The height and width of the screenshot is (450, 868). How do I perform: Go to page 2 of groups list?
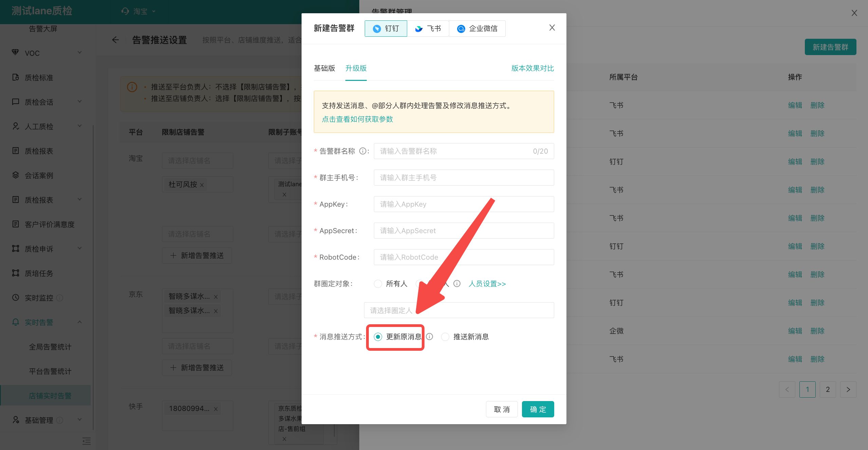pyautogui.click(x=828, y=390)
